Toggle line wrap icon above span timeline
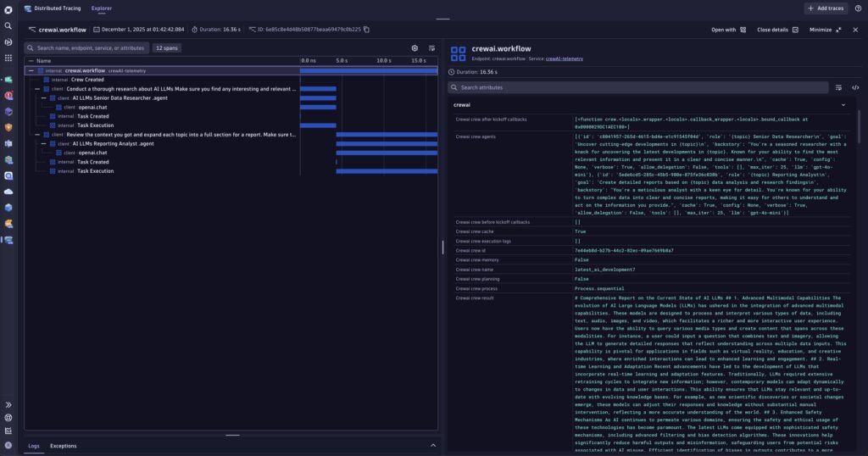The image size is (868, 456). coord(431,48)
